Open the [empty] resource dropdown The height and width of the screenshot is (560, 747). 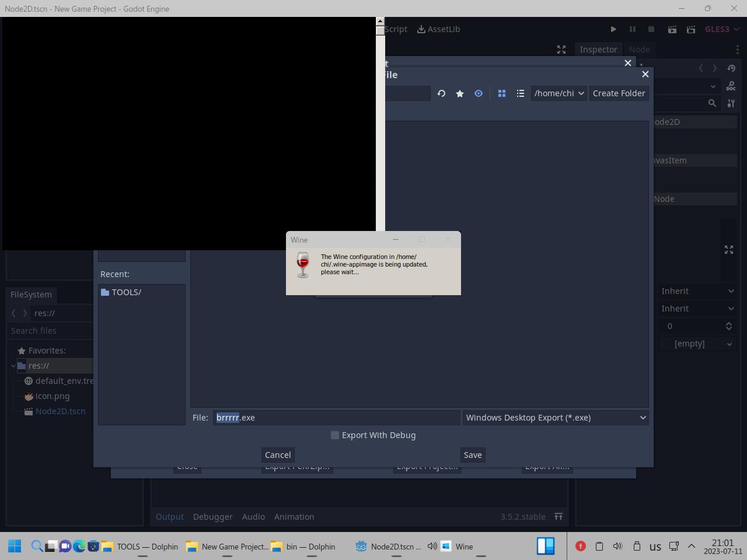(697, 344)
